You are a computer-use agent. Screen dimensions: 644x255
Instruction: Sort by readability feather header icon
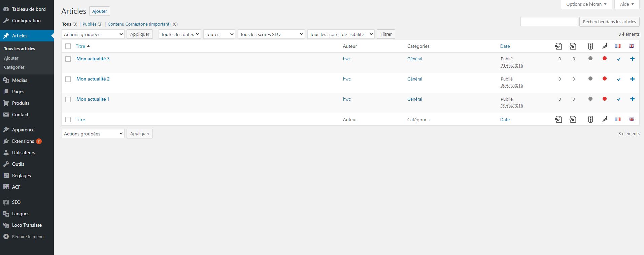click(605, 46)
